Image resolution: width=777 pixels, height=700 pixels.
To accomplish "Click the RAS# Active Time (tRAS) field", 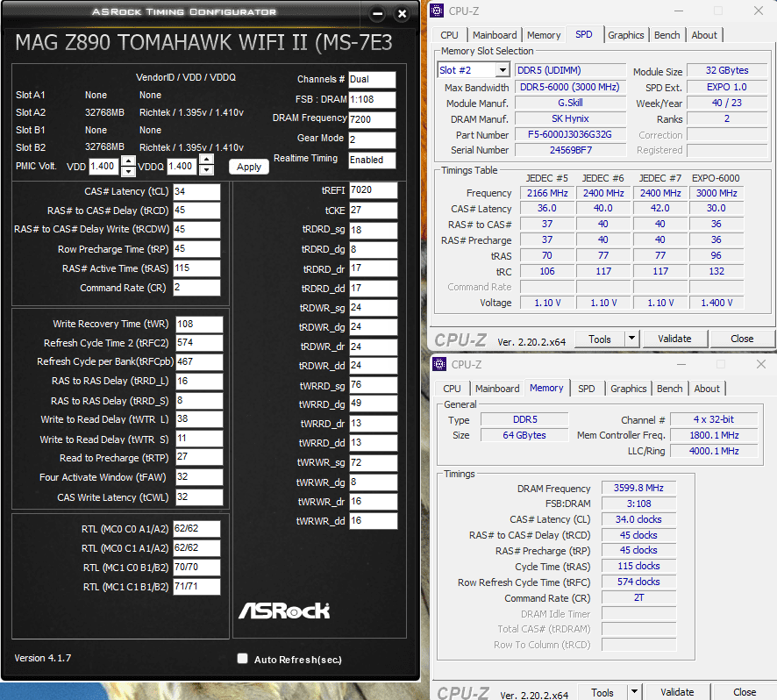I will tap(196, 268).
